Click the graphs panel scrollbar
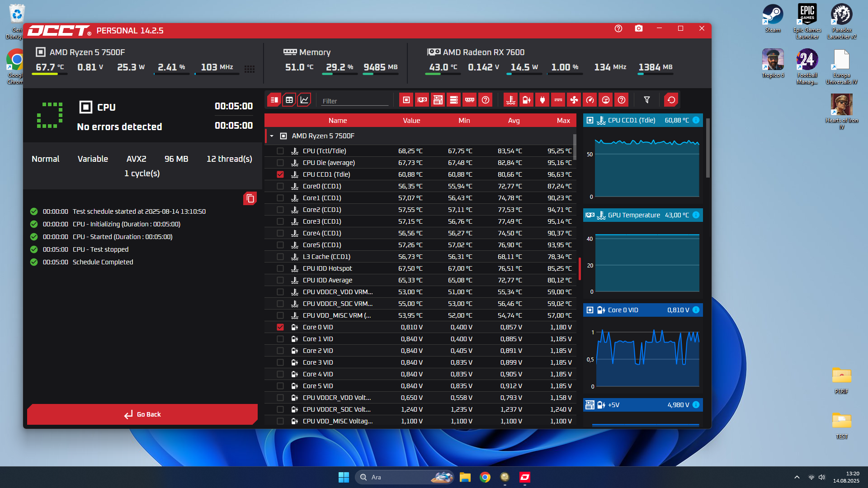This screenshot has height=488, width=868. click(708, 148)
